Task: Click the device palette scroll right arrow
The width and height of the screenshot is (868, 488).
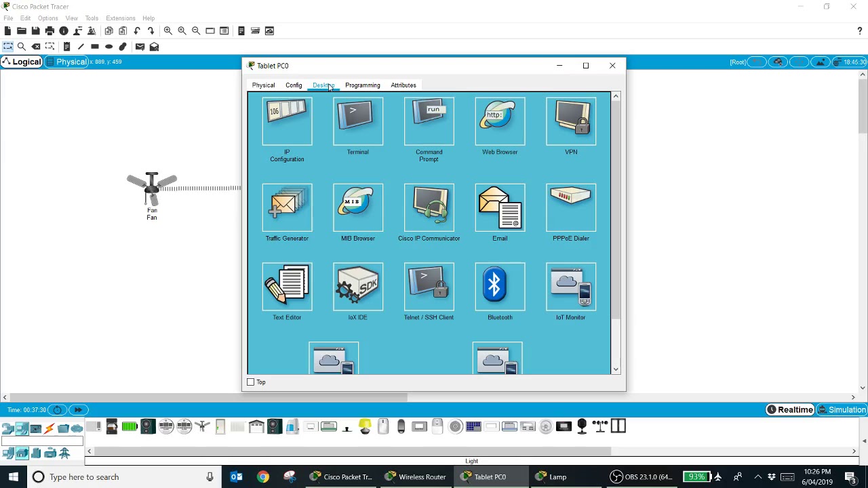Action: click(854, 451)
